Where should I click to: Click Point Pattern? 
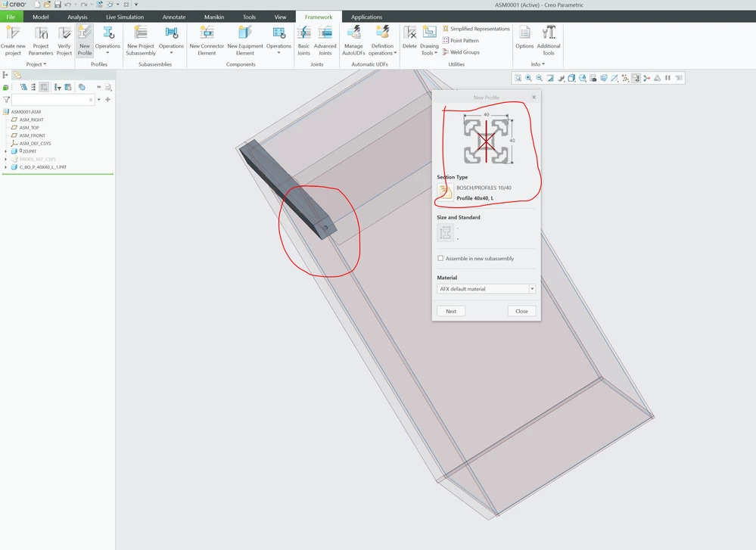pyautogui.click(x=460, y=41)
